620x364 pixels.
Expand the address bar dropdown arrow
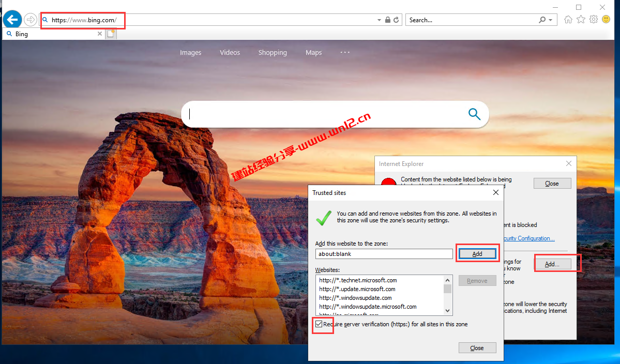(379, 20)
